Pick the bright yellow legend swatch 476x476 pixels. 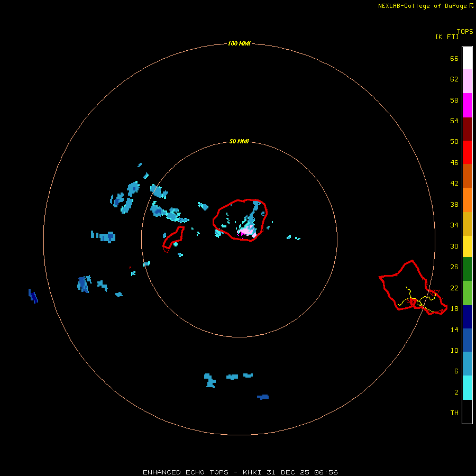467,246
